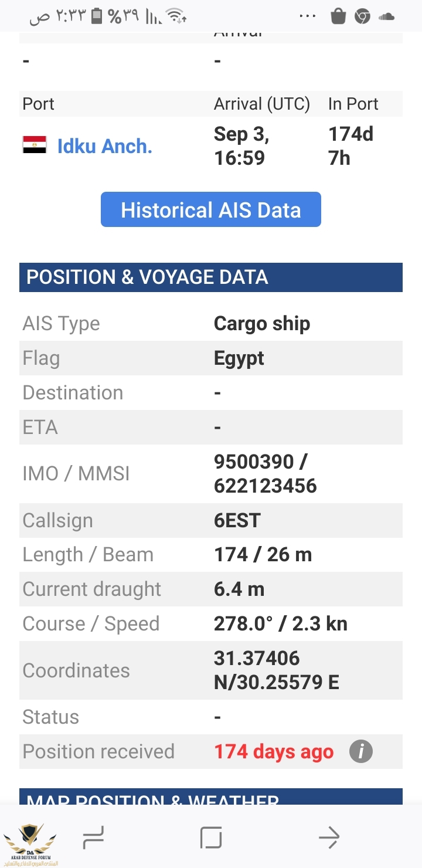Tap the battery icon in status bar
The image size is (422, 868).
pos(97,16)
